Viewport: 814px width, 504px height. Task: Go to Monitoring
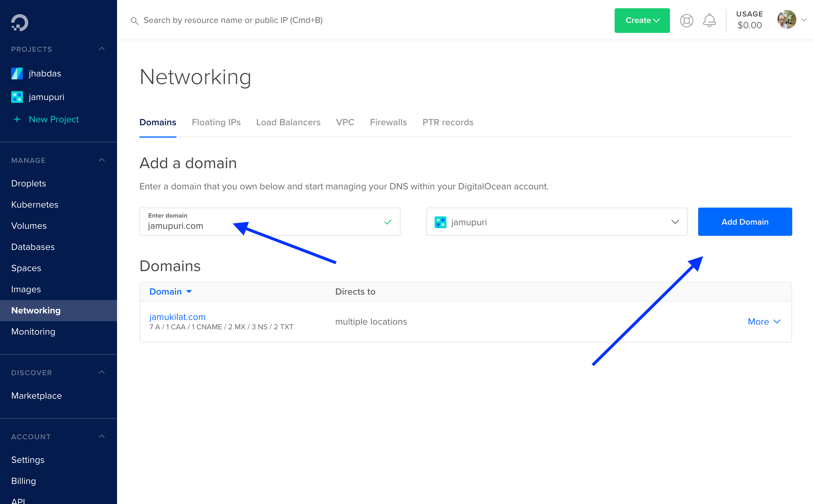pos(33,332)
